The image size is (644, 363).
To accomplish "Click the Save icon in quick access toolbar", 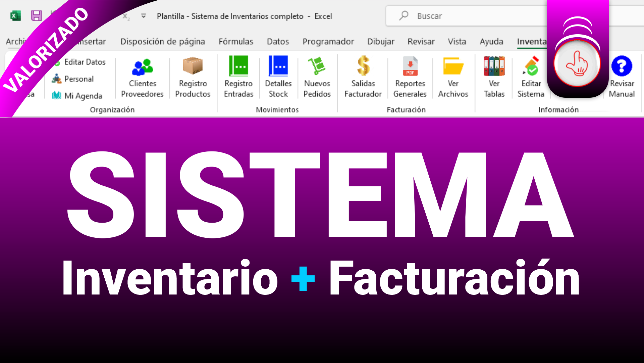I will pos(36,16).
